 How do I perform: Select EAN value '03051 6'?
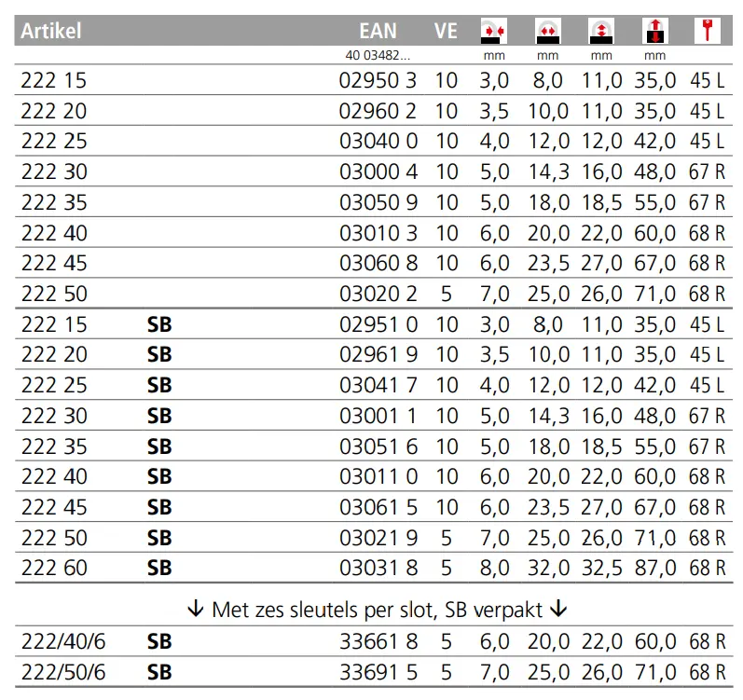[x=378, y=446]
